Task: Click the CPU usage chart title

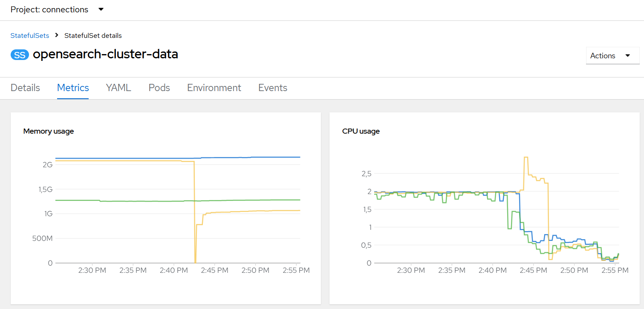Action: [361, 131]
